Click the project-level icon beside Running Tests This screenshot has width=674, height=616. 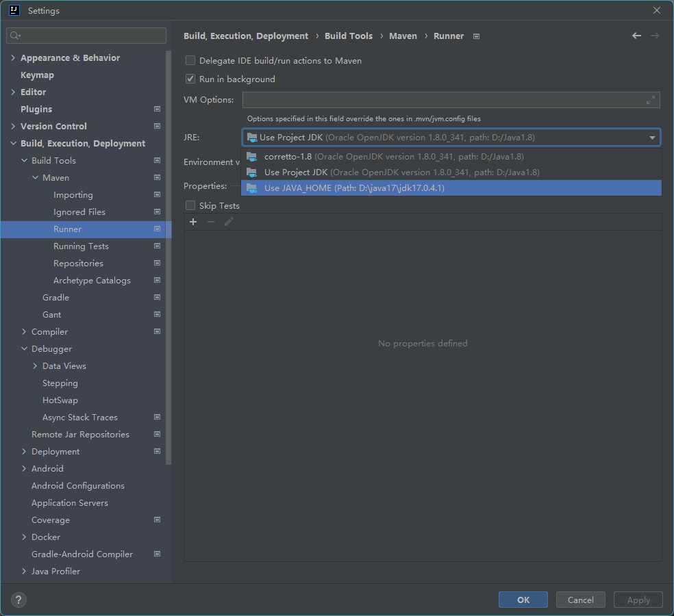click(x=158, y=246)
